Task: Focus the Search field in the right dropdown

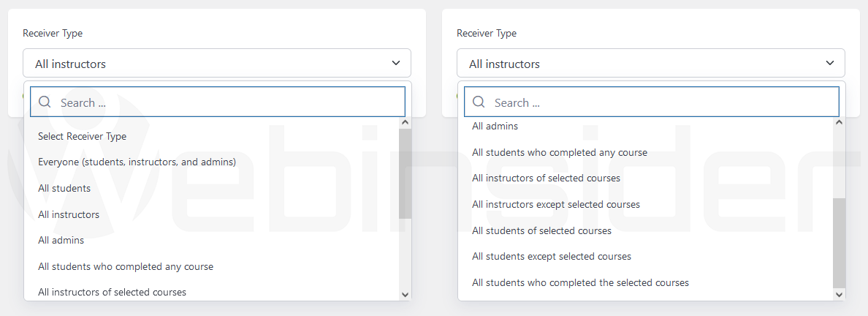Action: tap(660, 102)
